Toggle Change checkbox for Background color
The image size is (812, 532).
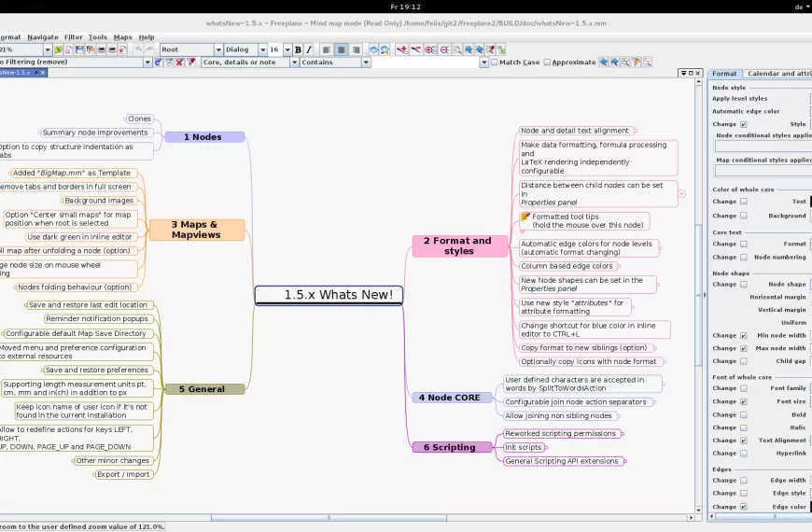pos(744,216)
